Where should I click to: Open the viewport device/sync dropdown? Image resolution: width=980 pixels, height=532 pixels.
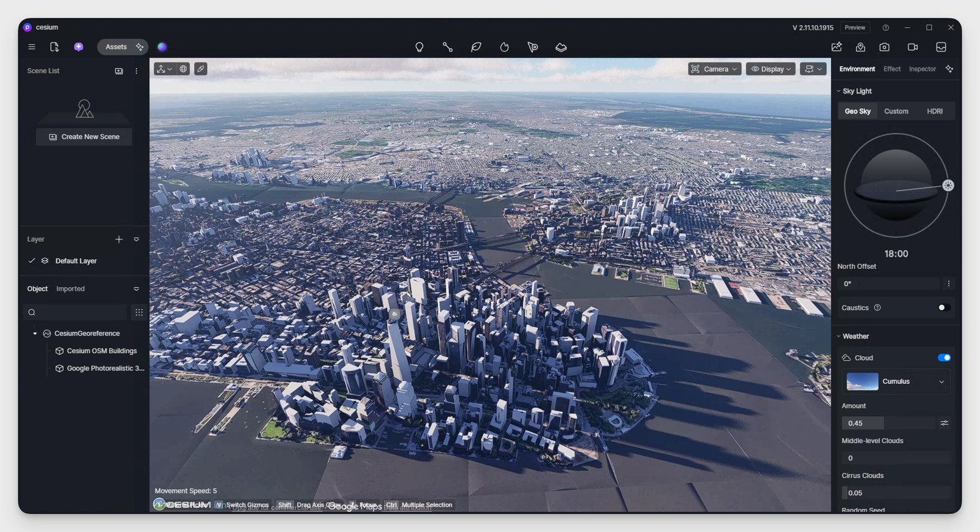[813, 69]
